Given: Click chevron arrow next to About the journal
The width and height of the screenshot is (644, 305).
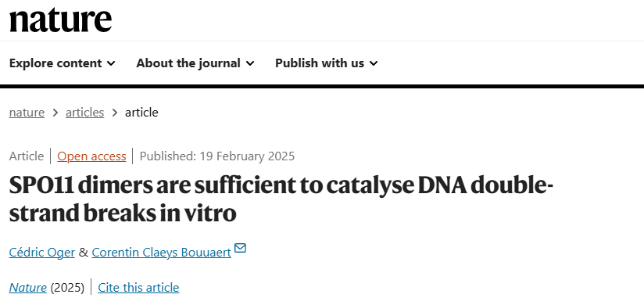Looking at the screenshot, I should click(x=250, y=63).
